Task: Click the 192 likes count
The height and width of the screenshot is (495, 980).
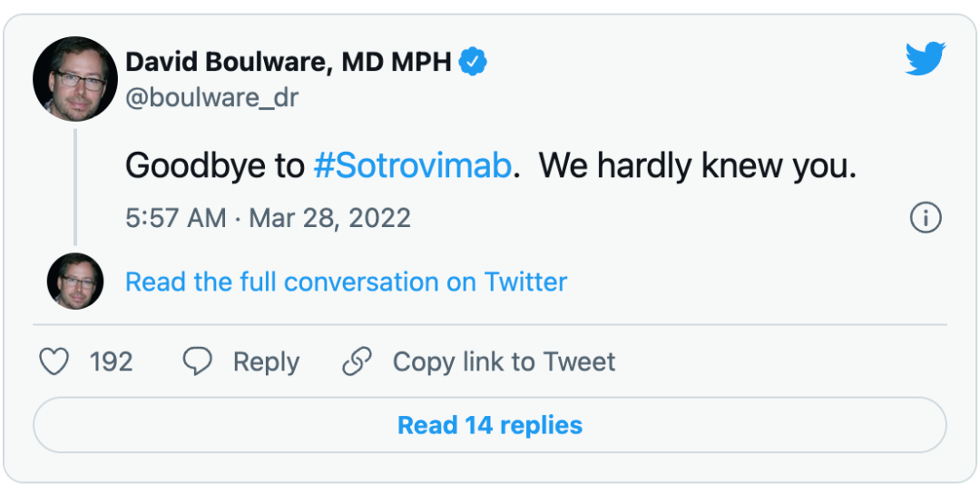Action: pos(112,361)
